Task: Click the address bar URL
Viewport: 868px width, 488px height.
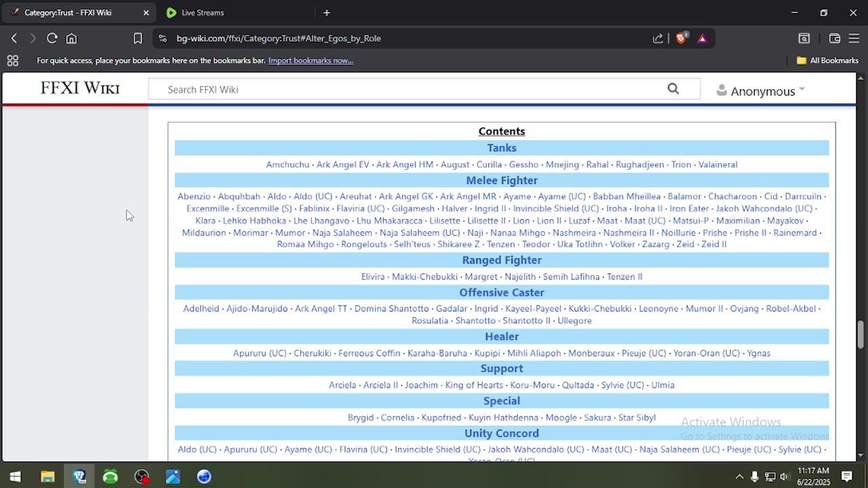Action: (279, 39)
